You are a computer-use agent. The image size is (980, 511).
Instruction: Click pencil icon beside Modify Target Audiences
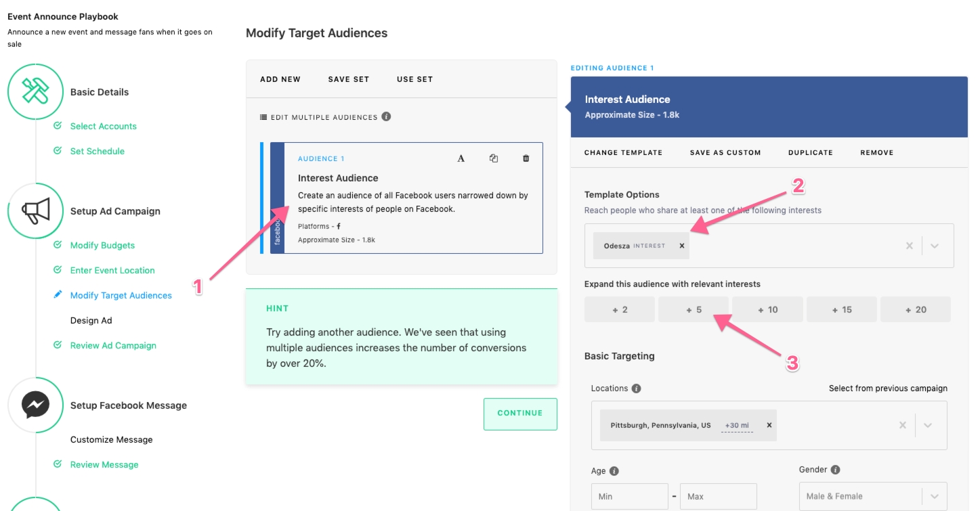click(58, 295)
